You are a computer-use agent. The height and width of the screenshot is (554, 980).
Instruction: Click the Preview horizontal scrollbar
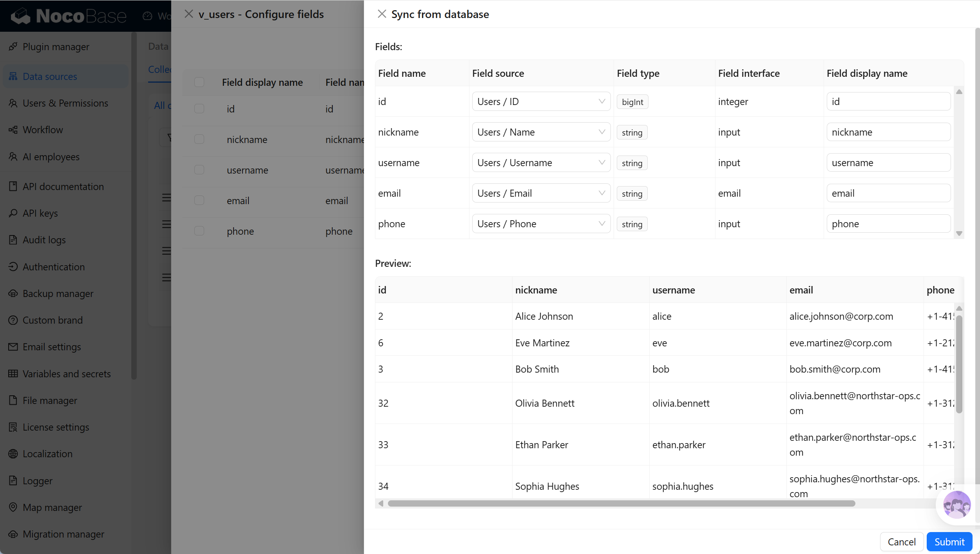coord(621,503)
